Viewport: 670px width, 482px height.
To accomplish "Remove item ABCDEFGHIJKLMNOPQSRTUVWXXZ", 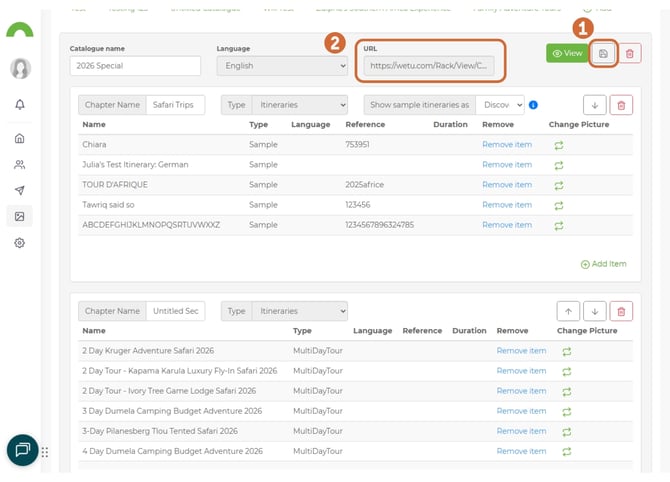I will click(x=507, y=225).
